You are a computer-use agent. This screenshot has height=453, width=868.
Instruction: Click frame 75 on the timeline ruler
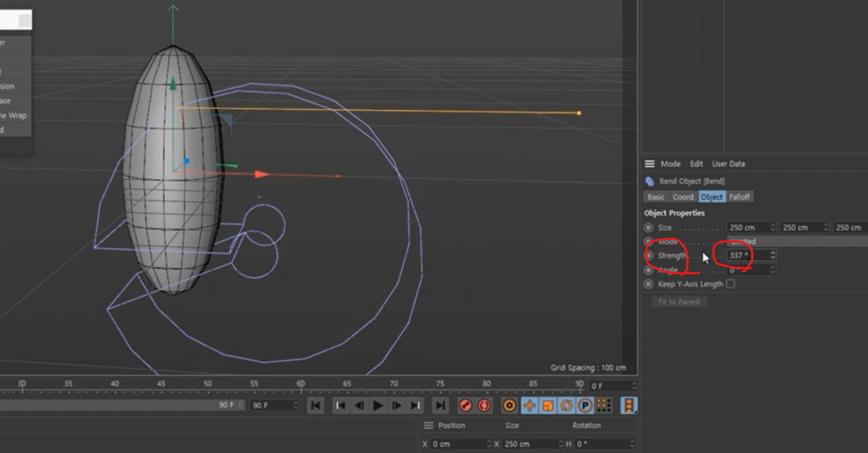point(440,384)
